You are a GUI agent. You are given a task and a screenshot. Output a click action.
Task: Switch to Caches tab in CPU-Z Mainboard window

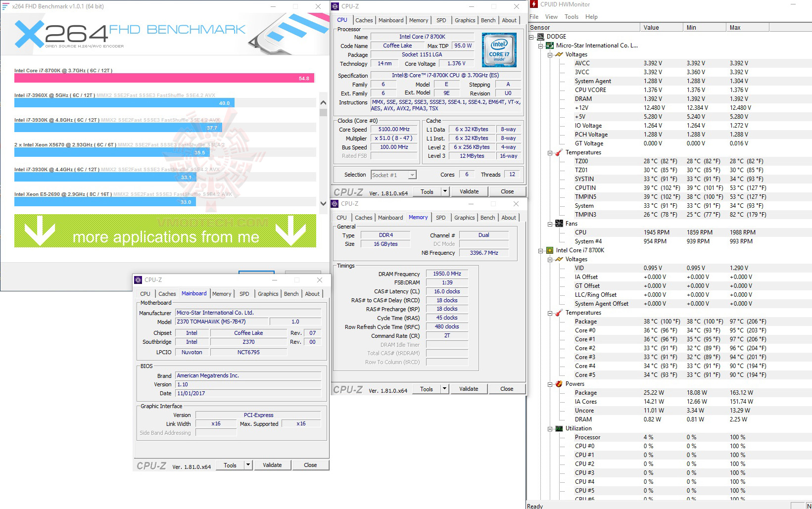click(x=167, y=294)
